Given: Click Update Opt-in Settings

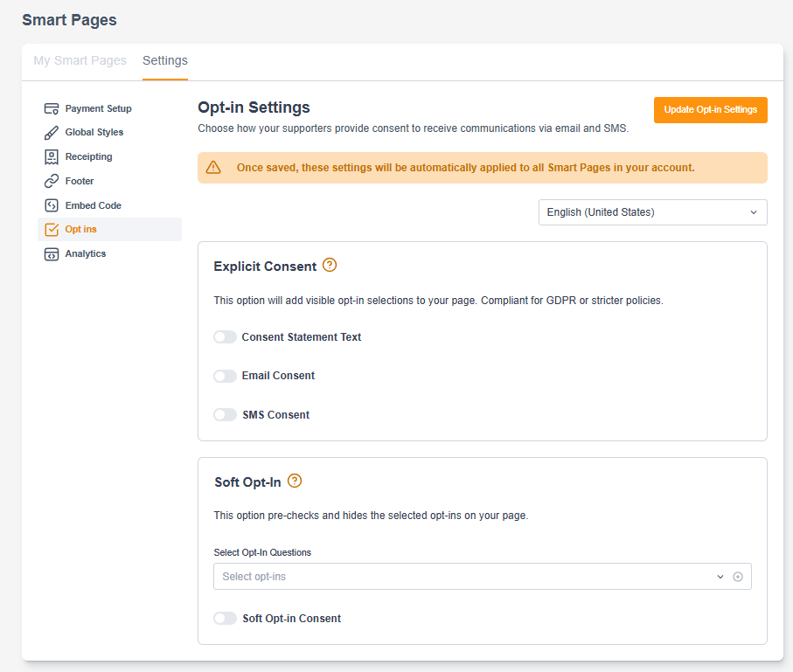Looking at the screenshot, I should pyautogui.click(x=710, y=110).
